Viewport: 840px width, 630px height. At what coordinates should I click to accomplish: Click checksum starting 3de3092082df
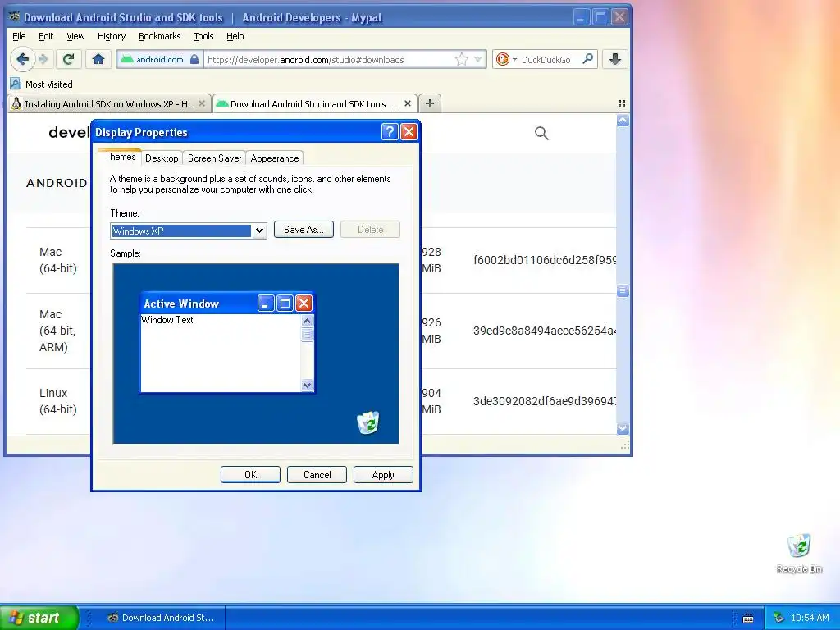(x=545, y=400)
